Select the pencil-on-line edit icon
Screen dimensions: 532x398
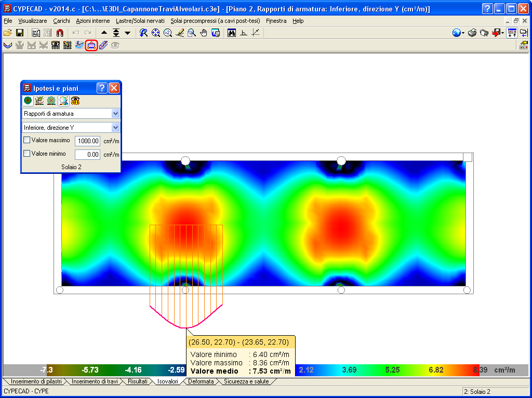tap(180, 33)
